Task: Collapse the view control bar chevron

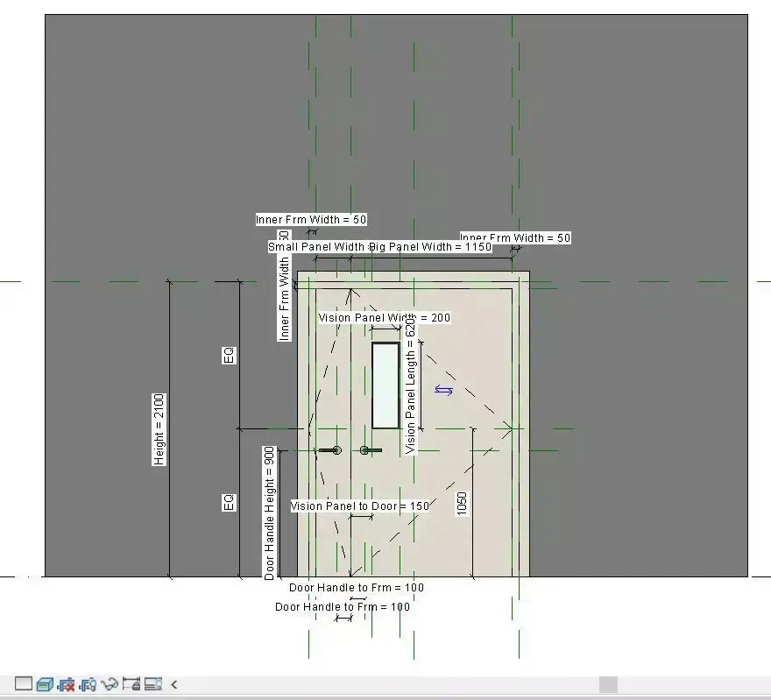Action: (x=173, y=684)
